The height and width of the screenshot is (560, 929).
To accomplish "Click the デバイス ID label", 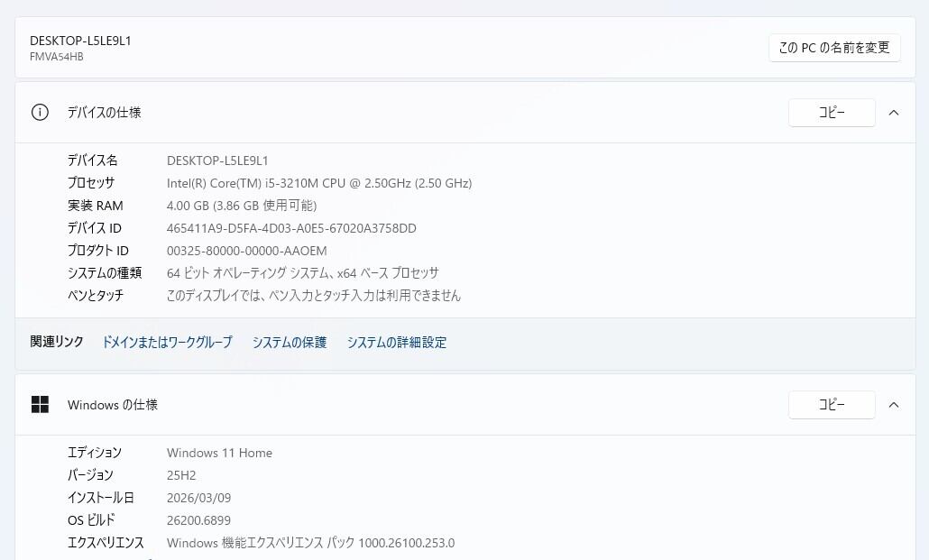I will coord(94,228).
